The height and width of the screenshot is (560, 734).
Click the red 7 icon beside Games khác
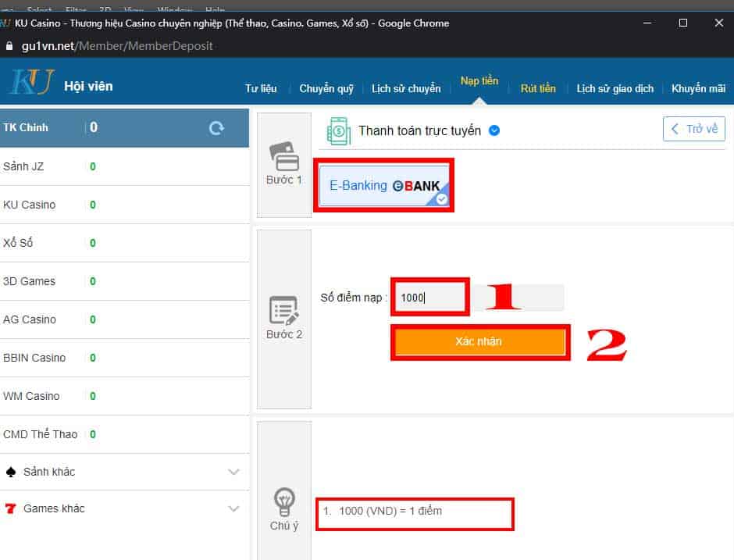point(10,508)
